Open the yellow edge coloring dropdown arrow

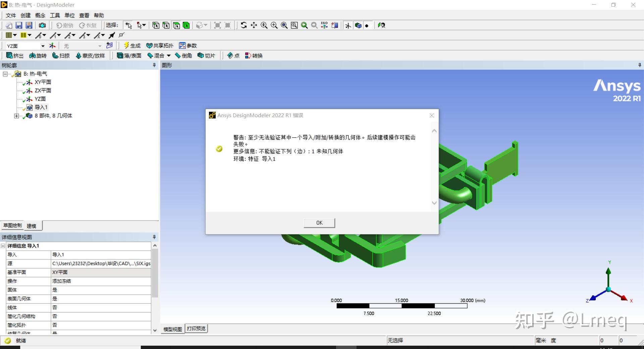30,35
